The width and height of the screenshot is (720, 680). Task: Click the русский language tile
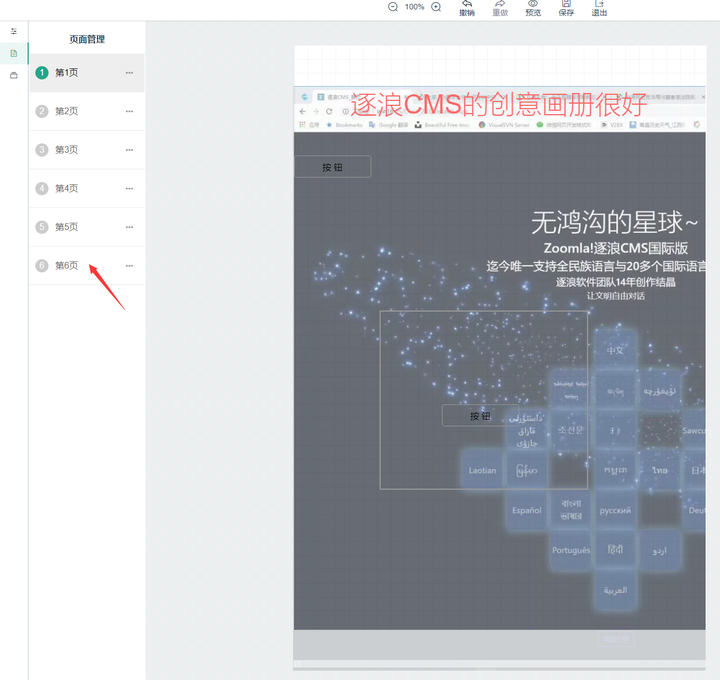[x=615, y=510]
